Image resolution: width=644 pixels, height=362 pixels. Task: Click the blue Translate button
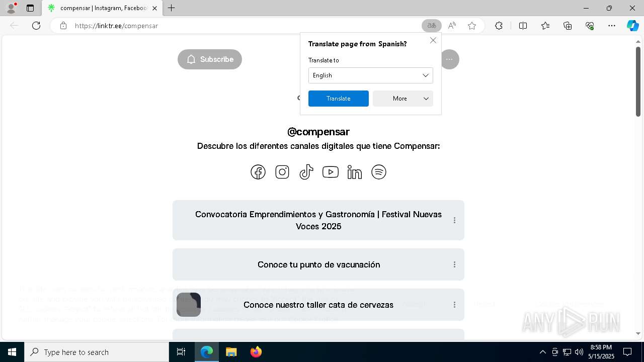(x=339, y=99)
